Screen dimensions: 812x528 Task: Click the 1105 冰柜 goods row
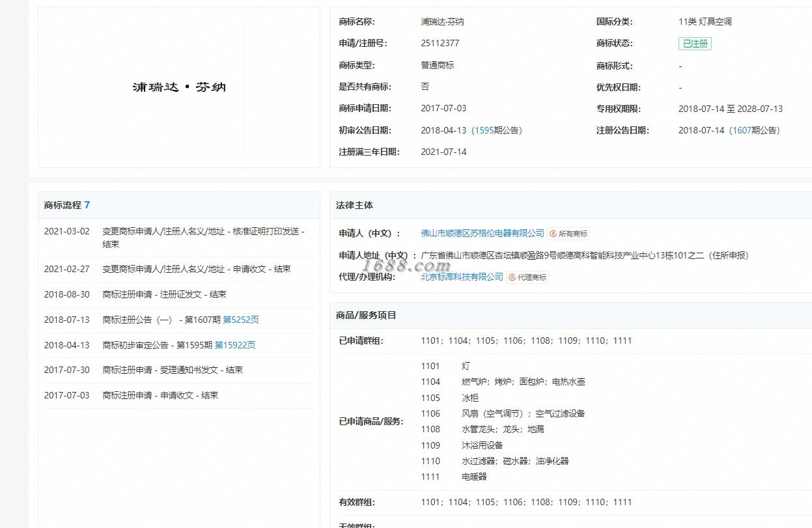click(x=450, y=398)
